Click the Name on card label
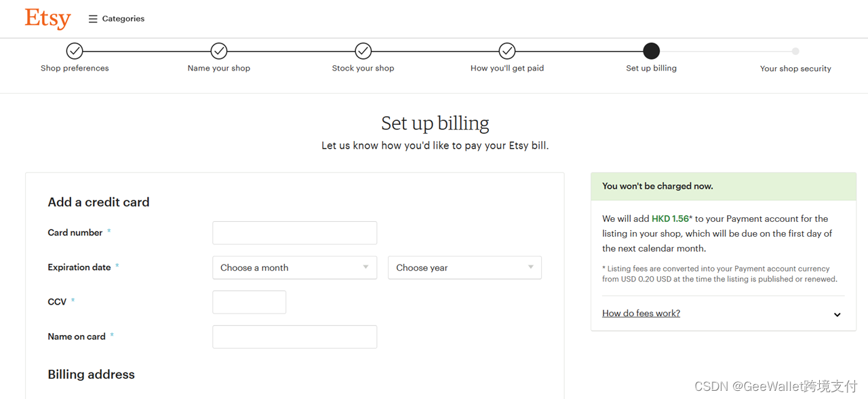868x399 pixels. [77, 337]
